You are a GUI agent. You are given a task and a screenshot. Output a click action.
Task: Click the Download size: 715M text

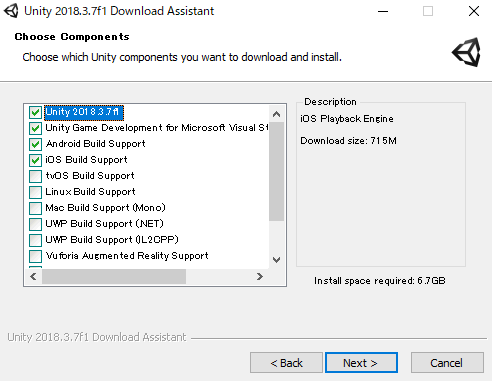(348, 141)
